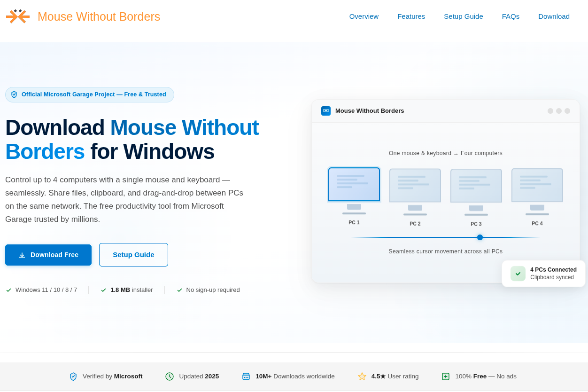Click the checkmark beside Windows 11 / 10 / 8 / 7
This screenshot has width=588, height=392.
tap(8, 290)
